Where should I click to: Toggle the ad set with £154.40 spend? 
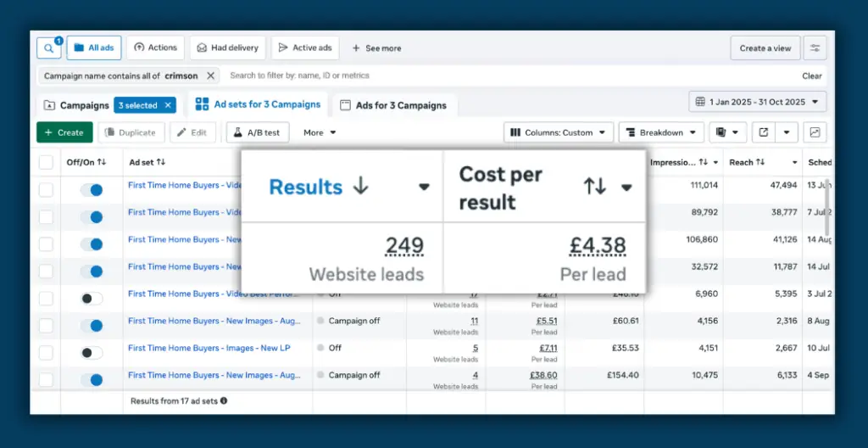(92, 380)
